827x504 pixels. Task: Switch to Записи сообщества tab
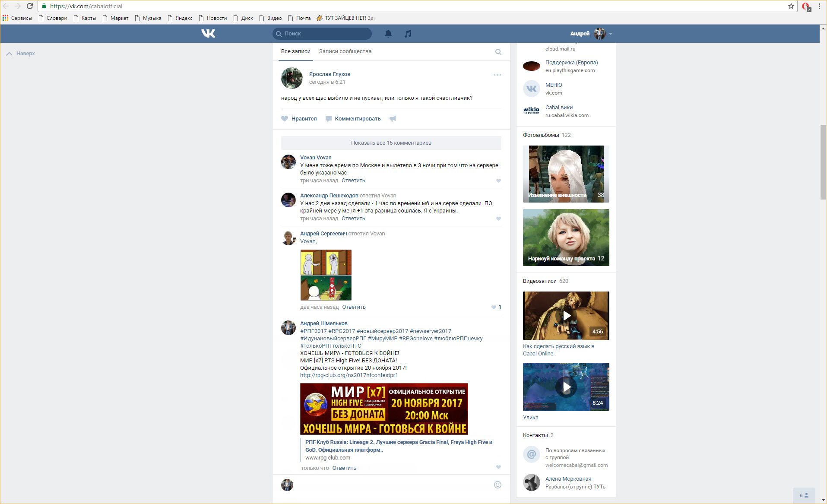pyautogui.click(x=345, y=51)
